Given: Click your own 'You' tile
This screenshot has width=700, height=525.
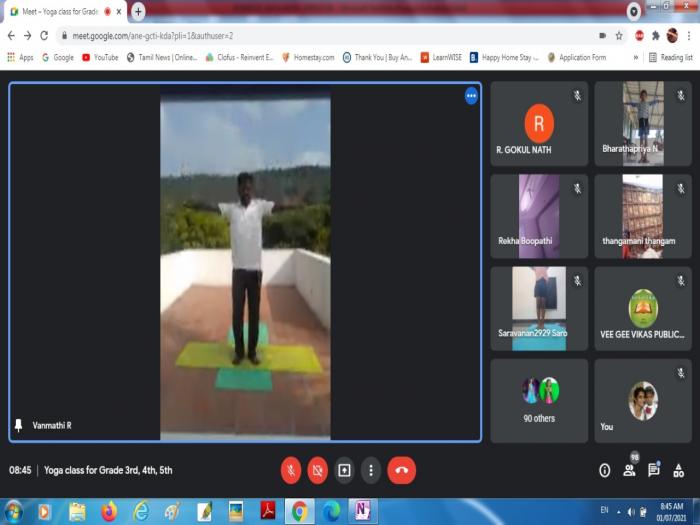Looking at the screenshot, I should tap(643, 401).
